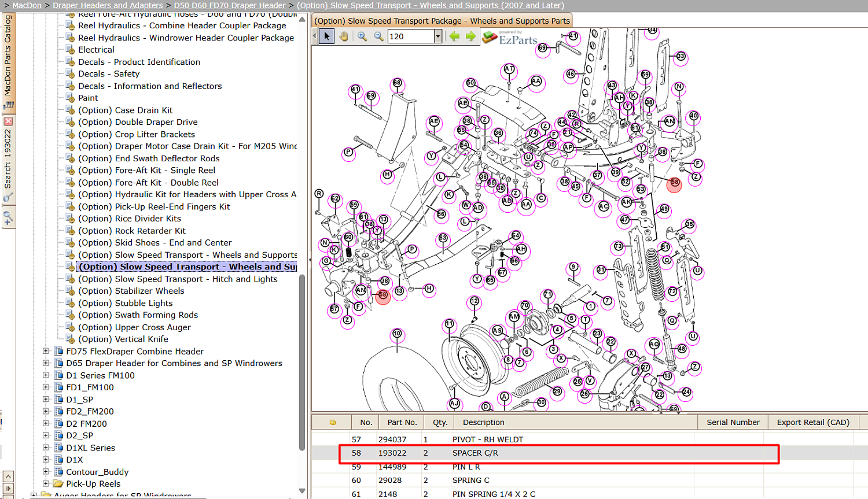Sort table by the Serial Number column
This screenshot has height=499, width=868.
[x=733, y=423]
